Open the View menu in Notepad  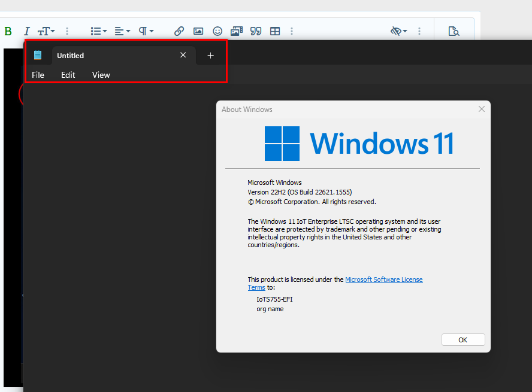[x=101, y=75]
